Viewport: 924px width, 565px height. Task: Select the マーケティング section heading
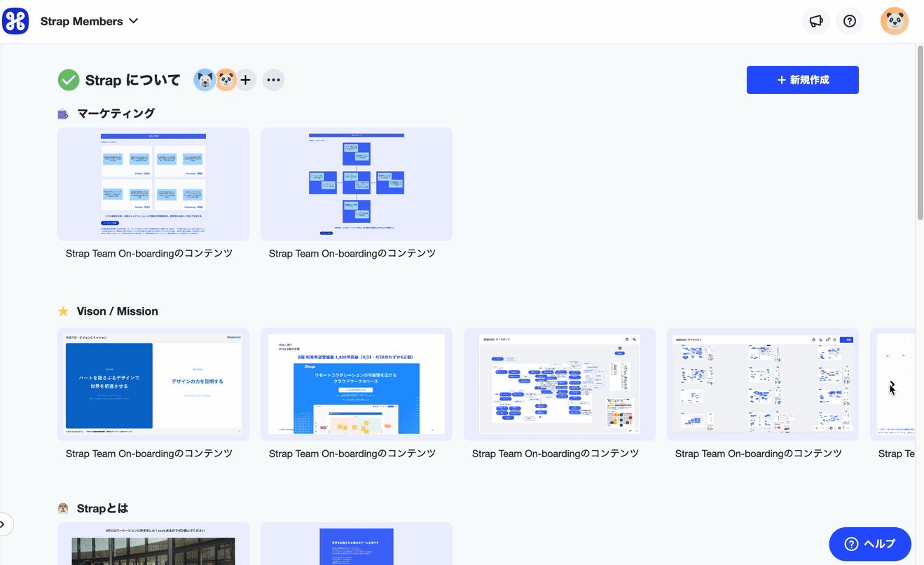(116, 114)
